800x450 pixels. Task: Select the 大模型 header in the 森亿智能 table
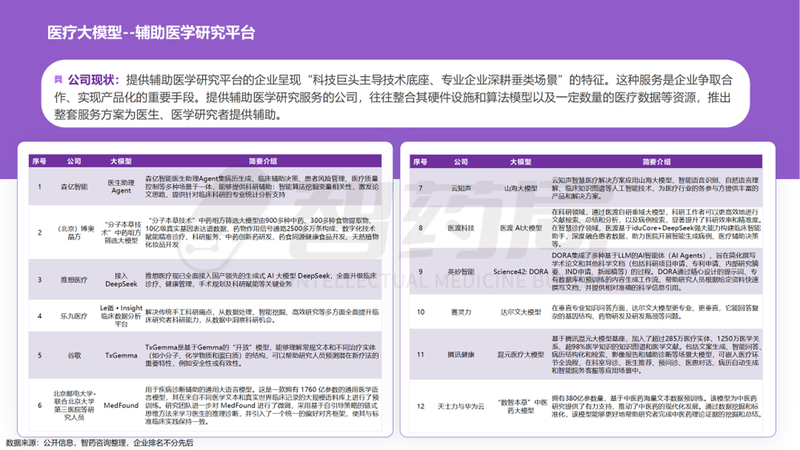pos(121,161)
